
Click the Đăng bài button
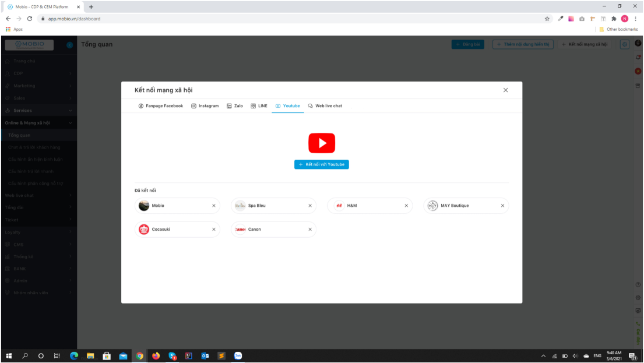468,44
